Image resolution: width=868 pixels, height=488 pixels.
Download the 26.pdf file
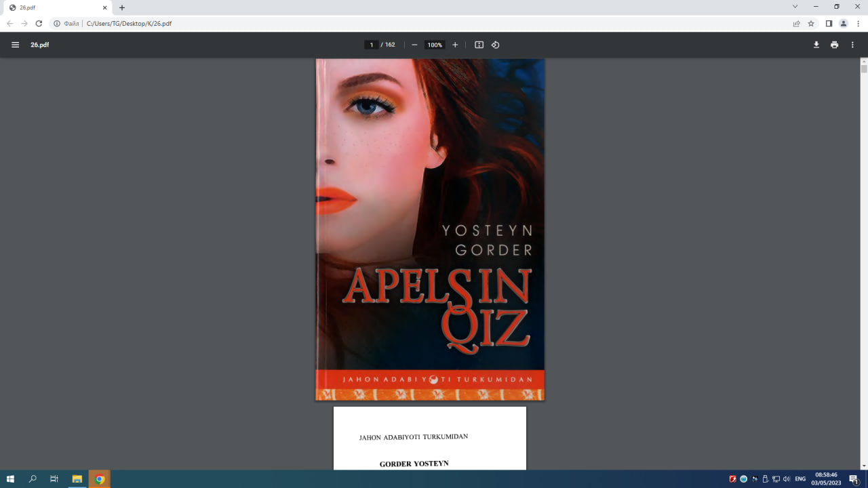pos(816,45)
